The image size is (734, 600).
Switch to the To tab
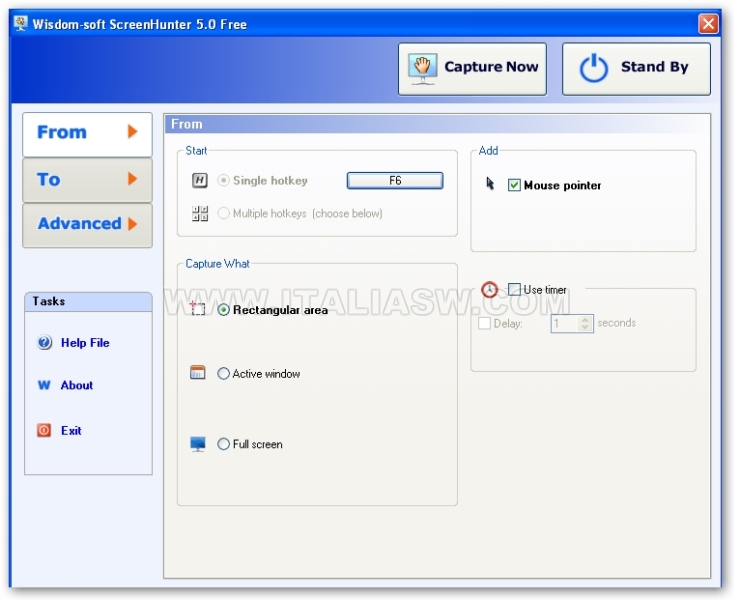pyautogui.click(x=88, y=180)
